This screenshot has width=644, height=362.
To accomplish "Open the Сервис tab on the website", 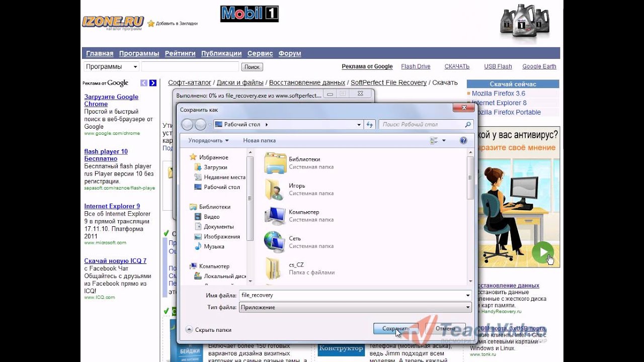I will [x=260, y=53].
